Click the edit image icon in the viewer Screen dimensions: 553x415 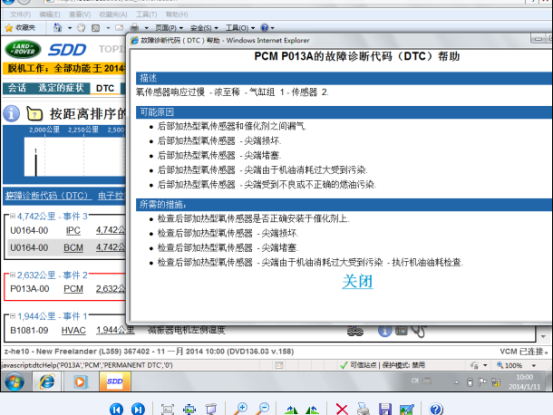407,409
